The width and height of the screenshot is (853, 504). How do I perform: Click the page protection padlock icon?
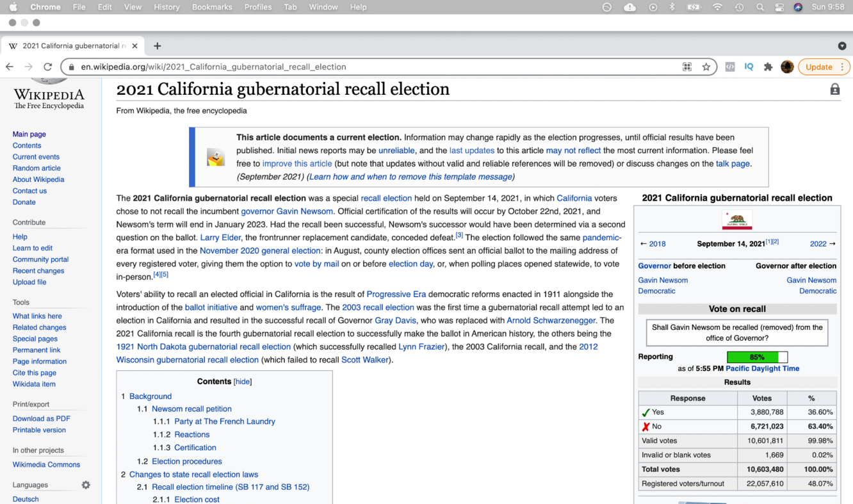tap(834, 90)
